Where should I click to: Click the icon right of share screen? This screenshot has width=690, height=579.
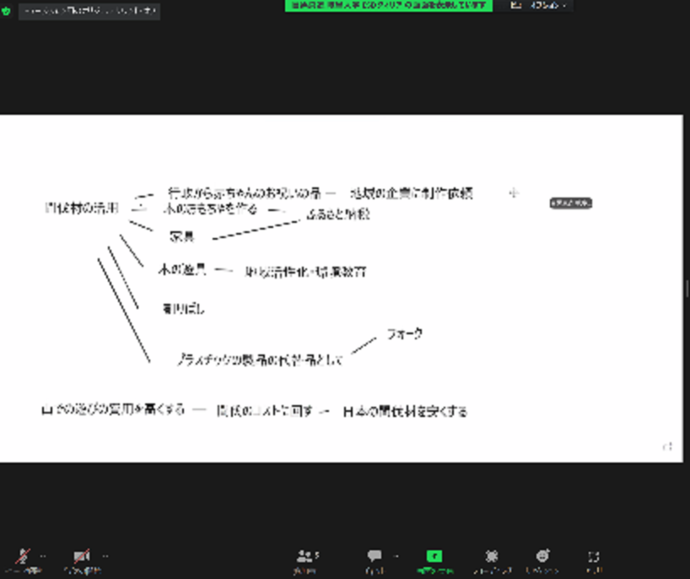(x=491, y=556)
